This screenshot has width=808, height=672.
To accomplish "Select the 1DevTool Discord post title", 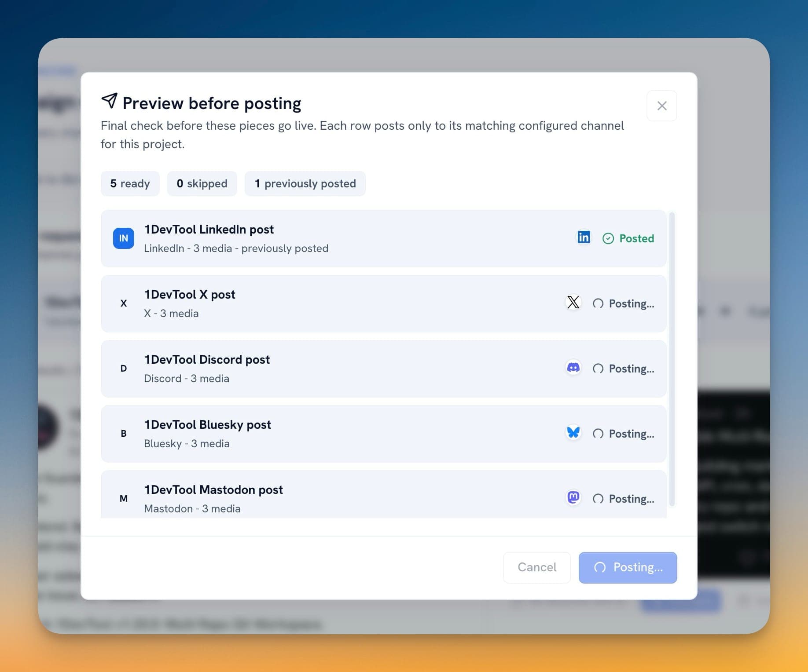I will (207, 359).
